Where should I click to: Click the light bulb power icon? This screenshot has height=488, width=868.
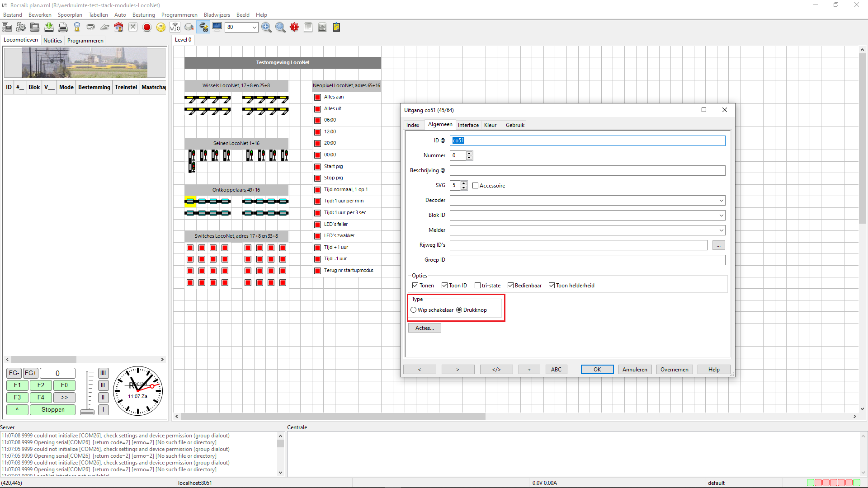[77, 28]
